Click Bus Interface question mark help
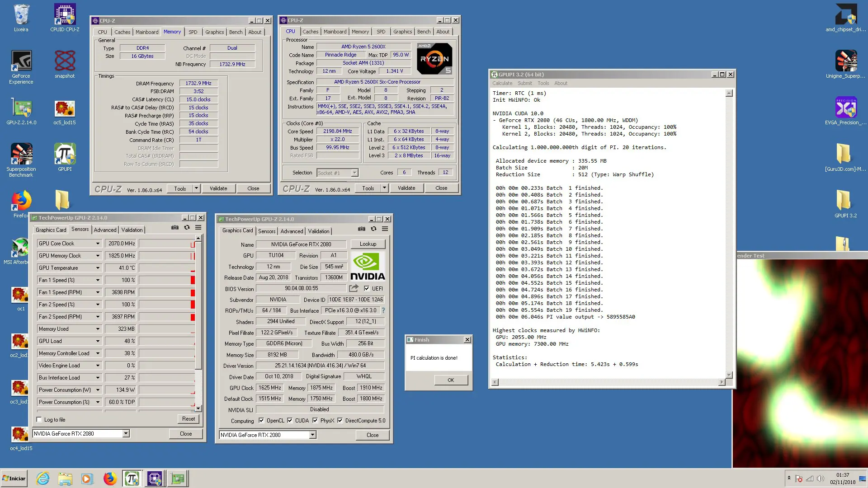The height and width of the screenshot is (488, 868). tap(383, 310)
